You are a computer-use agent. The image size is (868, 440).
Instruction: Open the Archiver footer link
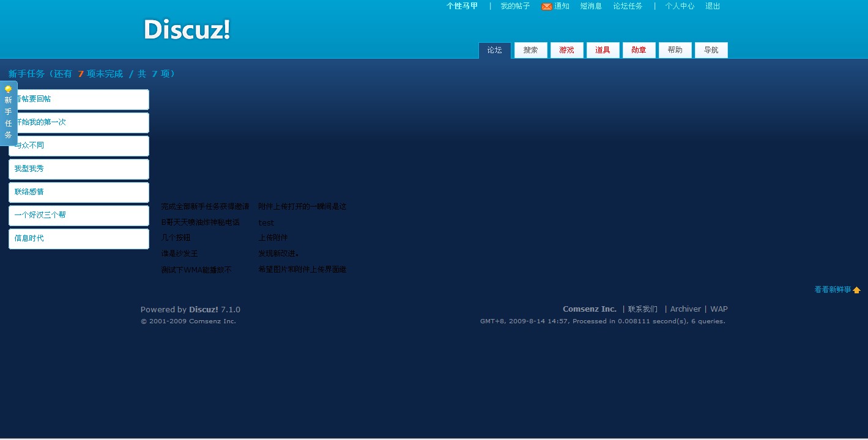pyautogui.click(x=686, y=309)
